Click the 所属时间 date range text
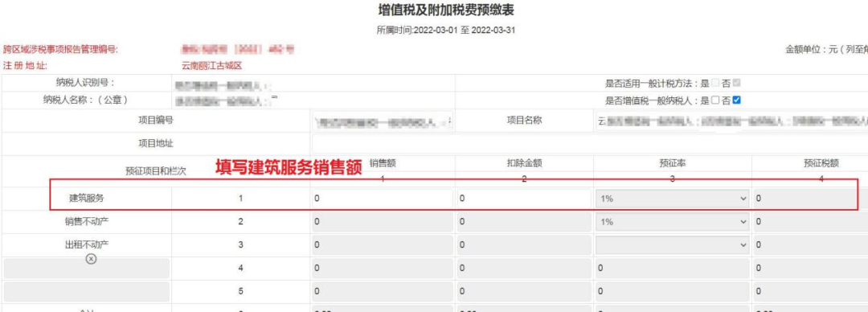 (x=445, y=31)
